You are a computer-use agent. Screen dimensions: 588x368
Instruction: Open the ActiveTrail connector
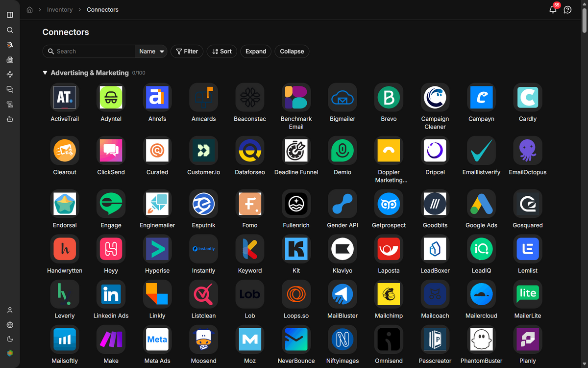tap(65, 97)
